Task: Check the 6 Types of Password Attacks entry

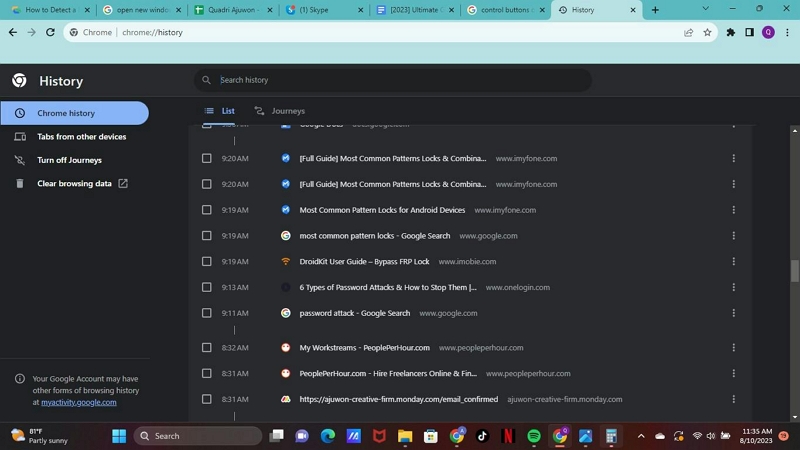Action: [207, 287]
